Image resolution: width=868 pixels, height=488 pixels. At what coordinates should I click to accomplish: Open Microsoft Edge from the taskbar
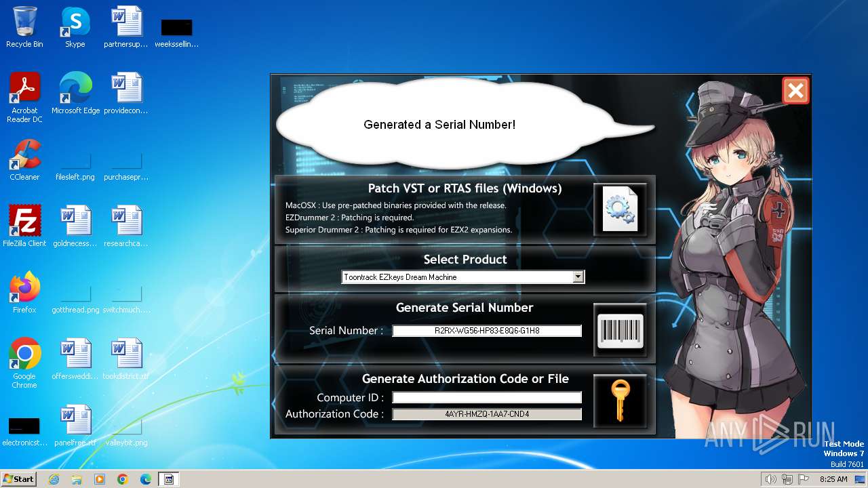click(x=146, y=479)
